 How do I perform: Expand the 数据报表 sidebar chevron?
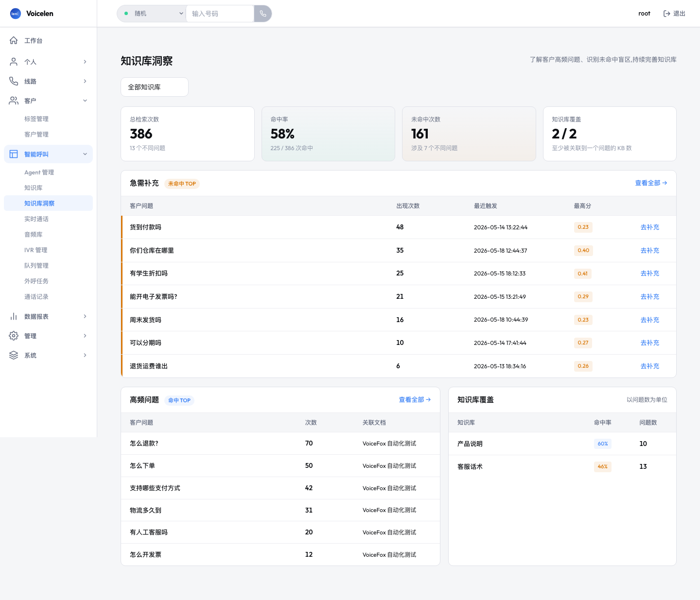(x=85, y=316)
